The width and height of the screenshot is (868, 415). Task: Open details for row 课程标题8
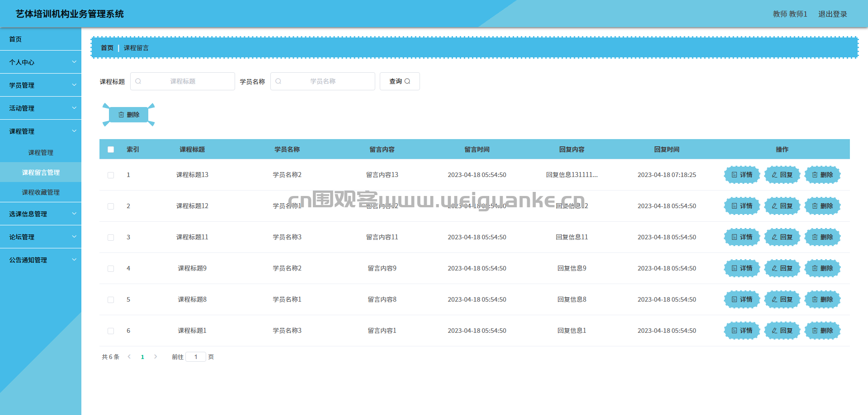click(742, 299)
